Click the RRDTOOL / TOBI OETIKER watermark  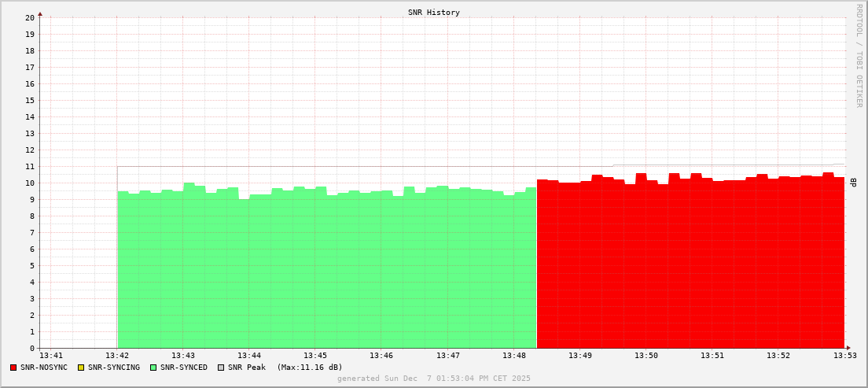859,55
